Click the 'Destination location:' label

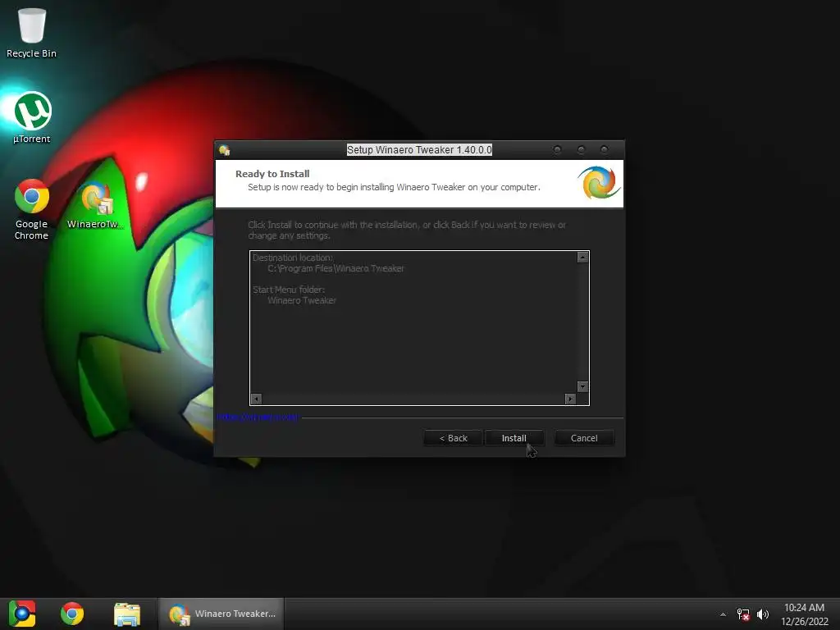tap(293, 258)
